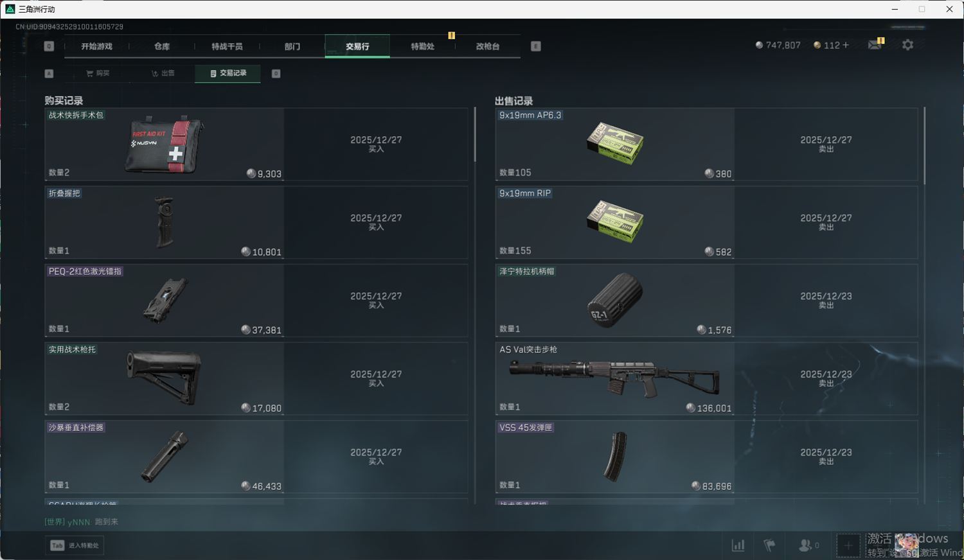
Task: Click the Q key icon left of tabs
Action: point(49,46)
